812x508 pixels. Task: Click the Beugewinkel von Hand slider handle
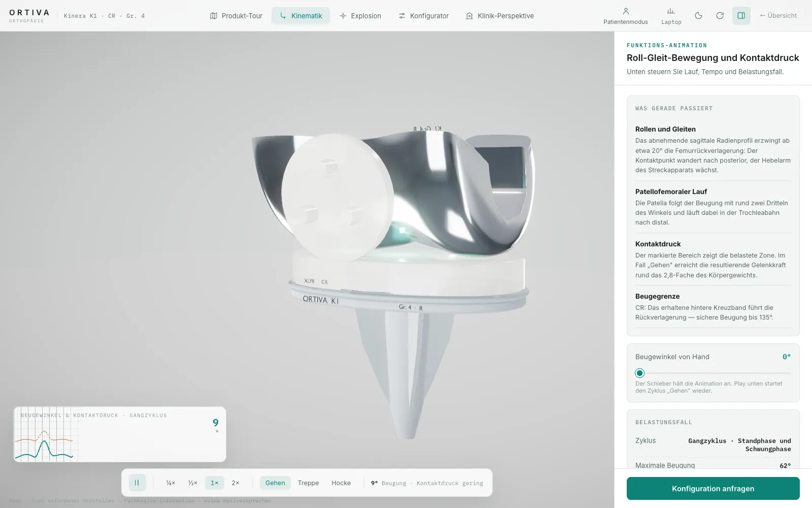pyautogui.click(x=639, y=373)
